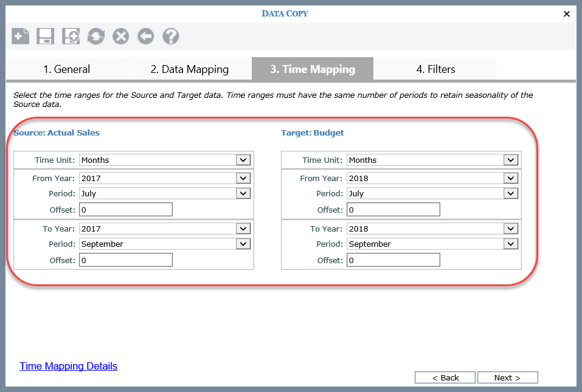Focus Source To Offset input field
The height and width of the screenshot is (392, 582).
[x=126, y=260]
